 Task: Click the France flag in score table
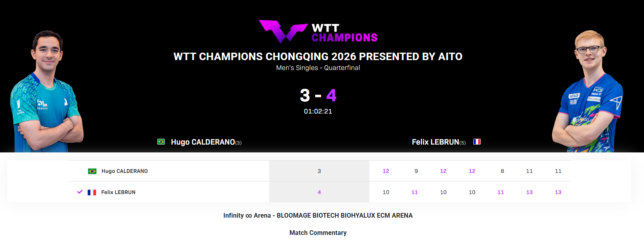click(x=92, y=192)
